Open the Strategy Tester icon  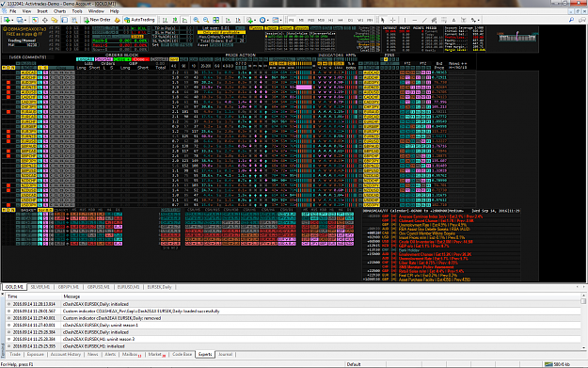pyautogui.click(x=74, y=20)
